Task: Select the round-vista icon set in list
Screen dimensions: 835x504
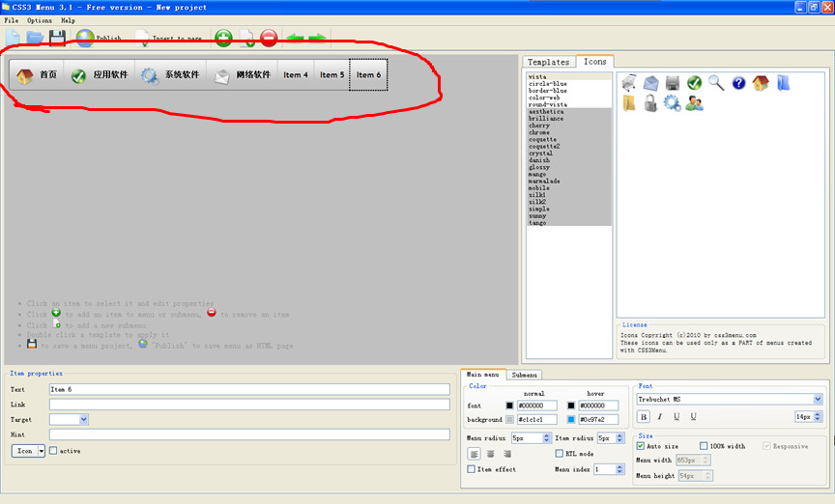Action: [x=547, y=104]
